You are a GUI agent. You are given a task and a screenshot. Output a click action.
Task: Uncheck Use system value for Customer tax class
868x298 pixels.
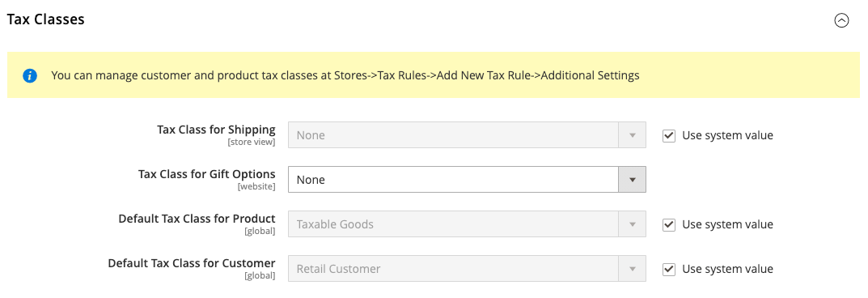click(669, 269)
